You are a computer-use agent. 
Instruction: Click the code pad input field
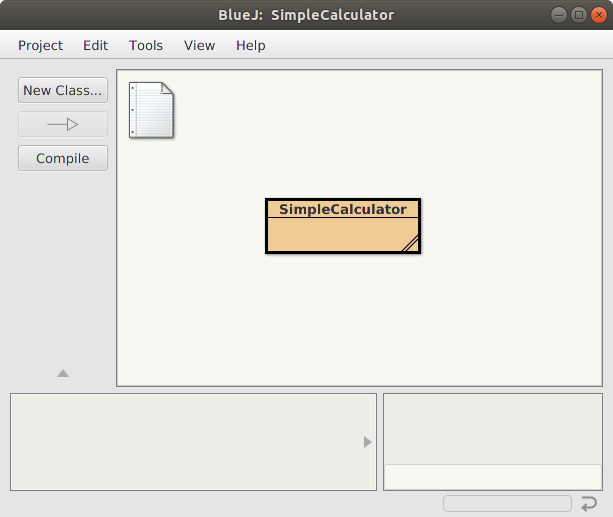point(493,477)
